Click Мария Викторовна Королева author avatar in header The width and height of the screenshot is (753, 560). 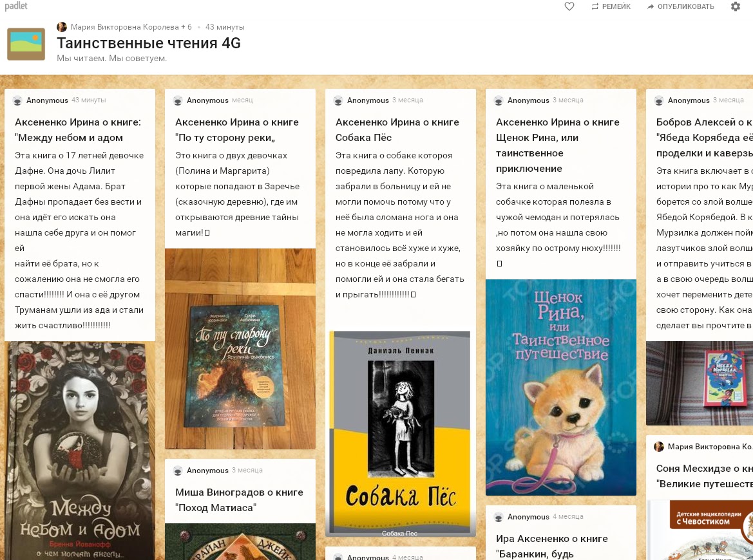pos(61,27)
